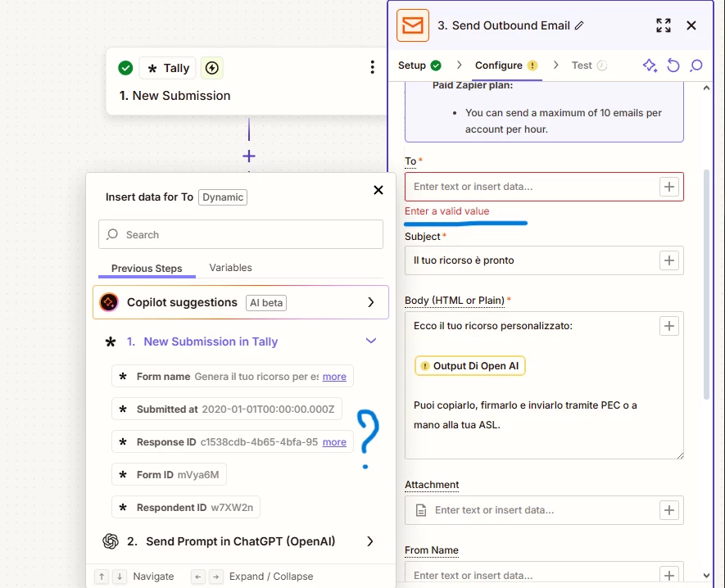Image resolution: width=725 pixels, height=588 pixels.
Task: Insert data into To field with plus button
Action: (669, 187)
